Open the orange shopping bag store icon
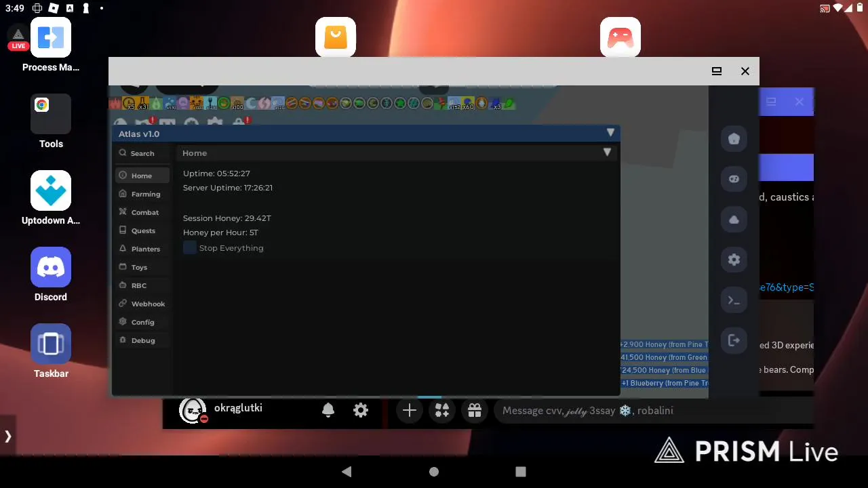868x488 pixels. pyautogui.click(x=336, y=37)
